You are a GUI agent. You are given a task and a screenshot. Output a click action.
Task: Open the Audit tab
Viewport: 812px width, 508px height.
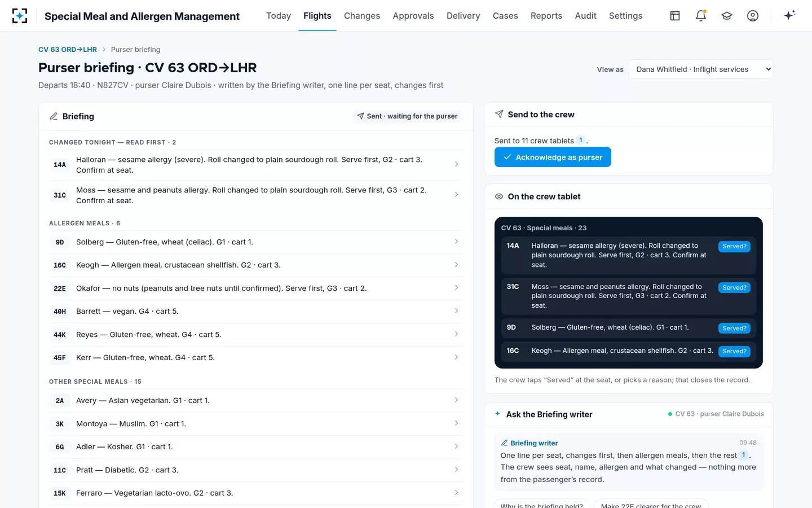tap(586, 16)
